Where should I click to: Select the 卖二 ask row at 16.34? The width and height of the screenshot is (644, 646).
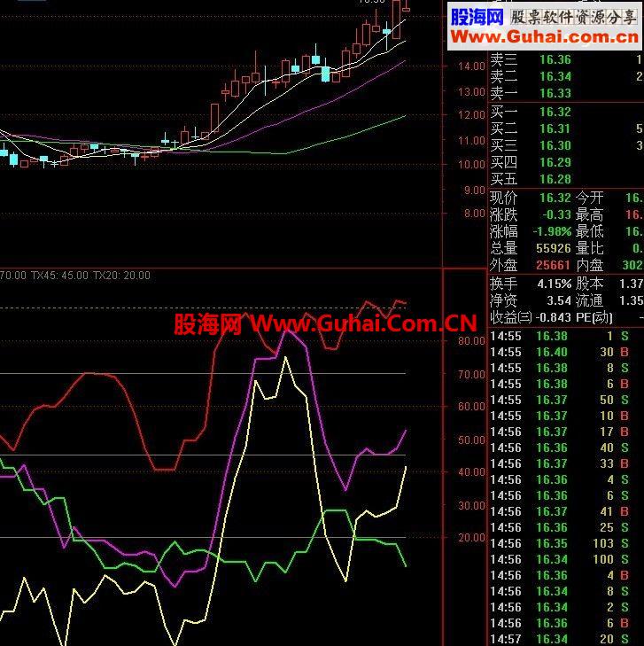point(566,76)
